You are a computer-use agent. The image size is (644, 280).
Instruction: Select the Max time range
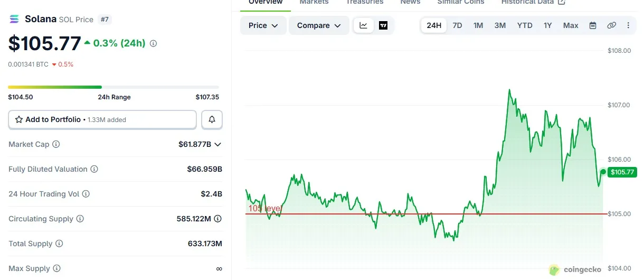(x=571, y=25)
